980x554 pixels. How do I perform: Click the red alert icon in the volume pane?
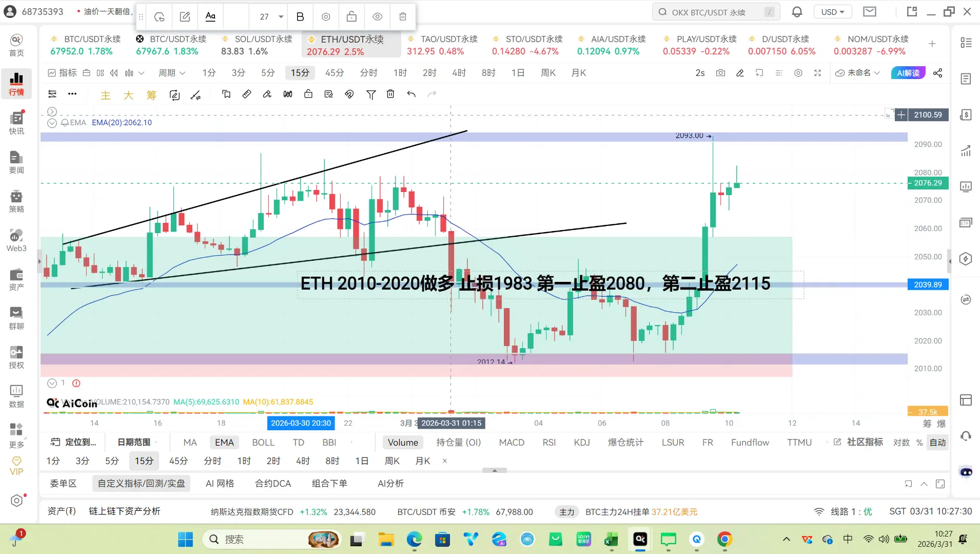[76, 383]
